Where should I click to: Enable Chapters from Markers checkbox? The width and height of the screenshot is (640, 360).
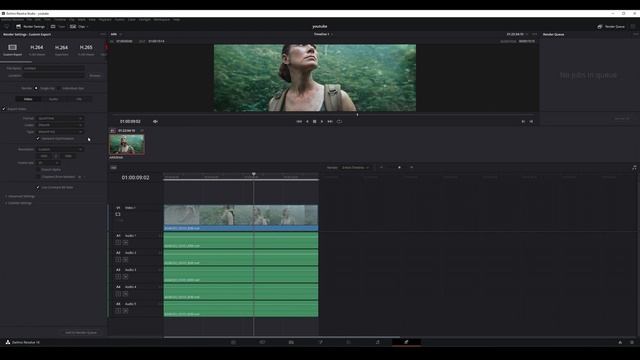click(x=38, y=177)
